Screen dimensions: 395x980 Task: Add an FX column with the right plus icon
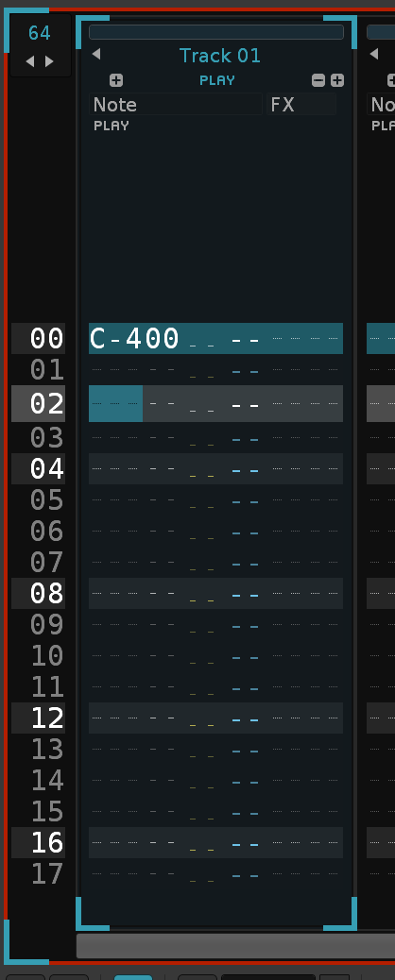point(337,80)
